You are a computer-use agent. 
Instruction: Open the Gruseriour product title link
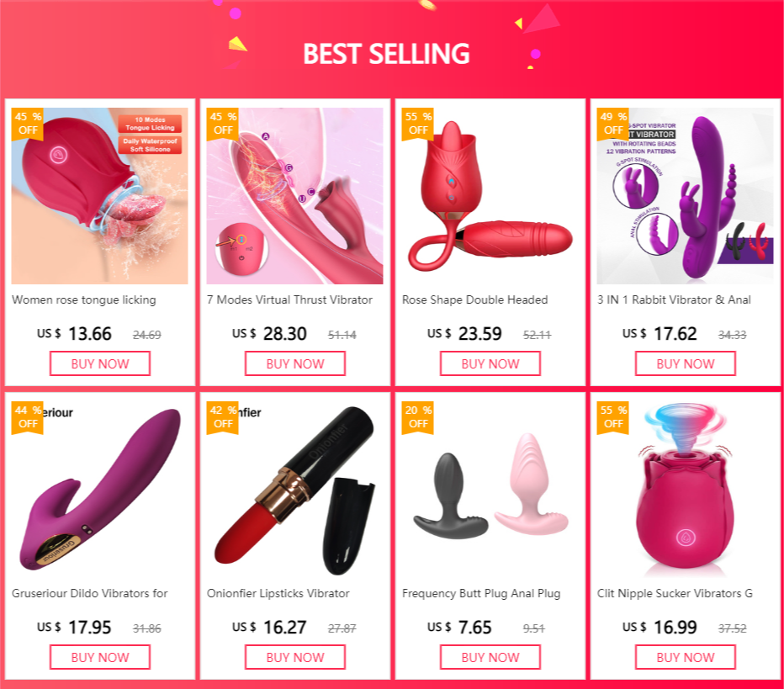point(90,593)
